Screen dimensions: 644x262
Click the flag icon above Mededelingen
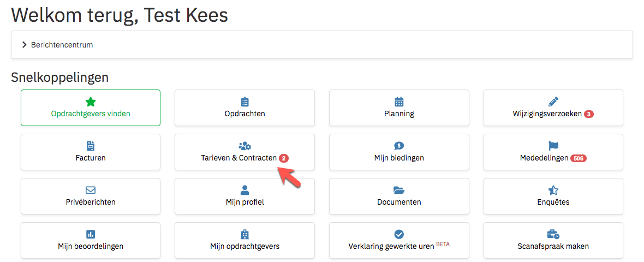coord(553,146)
